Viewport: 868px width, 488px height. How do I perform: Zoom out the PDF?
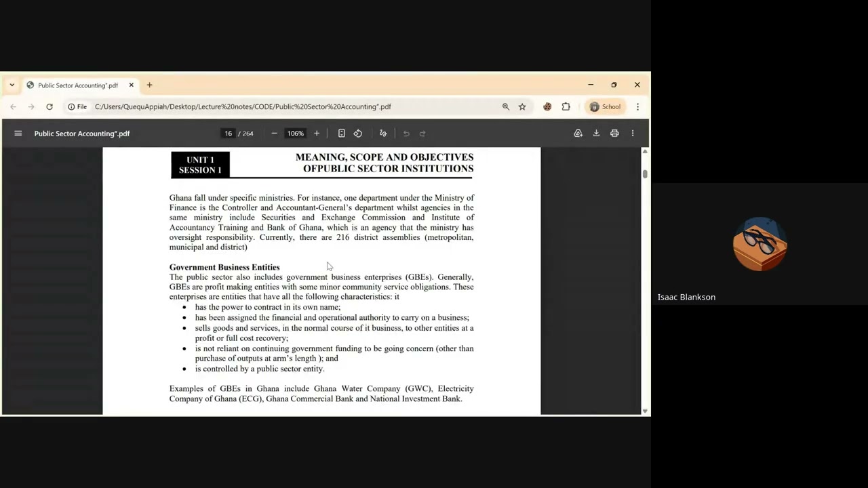[274, 134]
